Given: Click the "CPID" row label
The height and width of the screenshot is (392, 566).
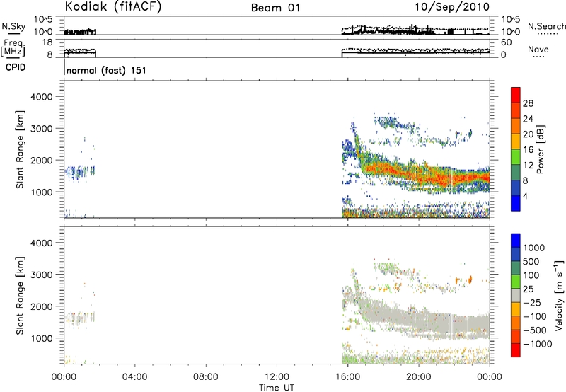Looking at the screenshot, I should tap(16, 67).
